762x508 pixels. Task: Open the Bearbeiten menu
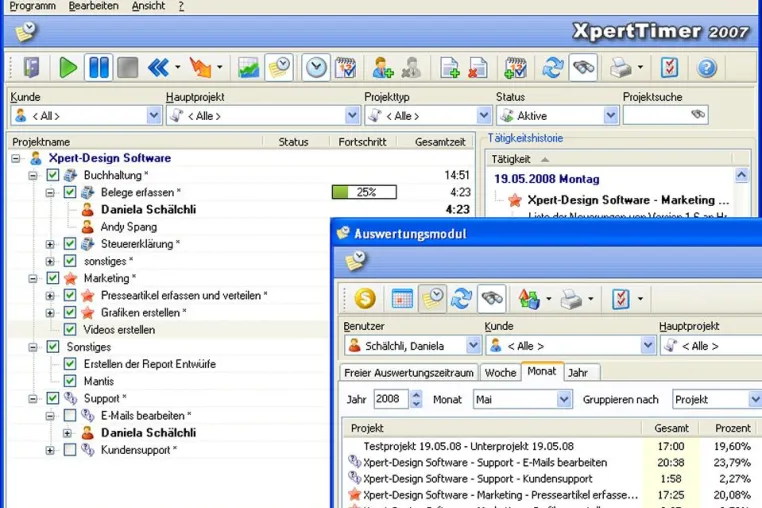point(93,6)
